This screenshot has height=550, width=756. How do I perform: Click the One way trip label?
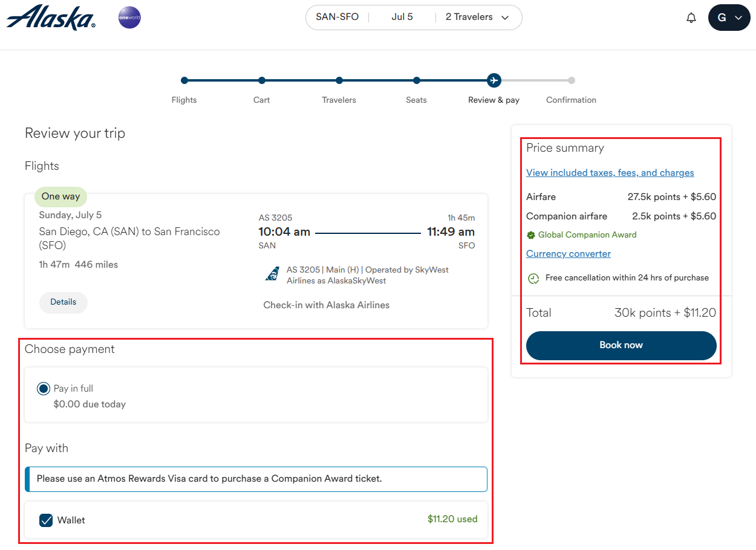[x=60, y=196]
